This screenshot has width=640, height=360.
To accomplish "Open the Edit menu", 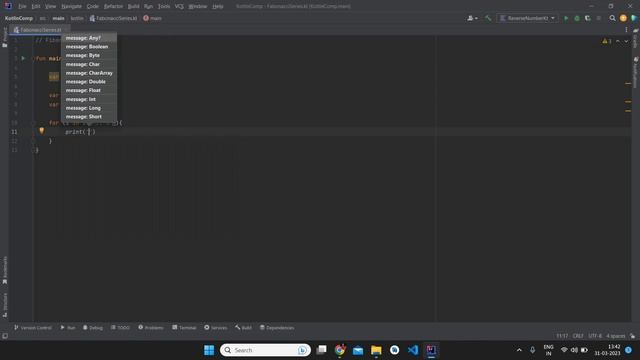I will point(36,6).
